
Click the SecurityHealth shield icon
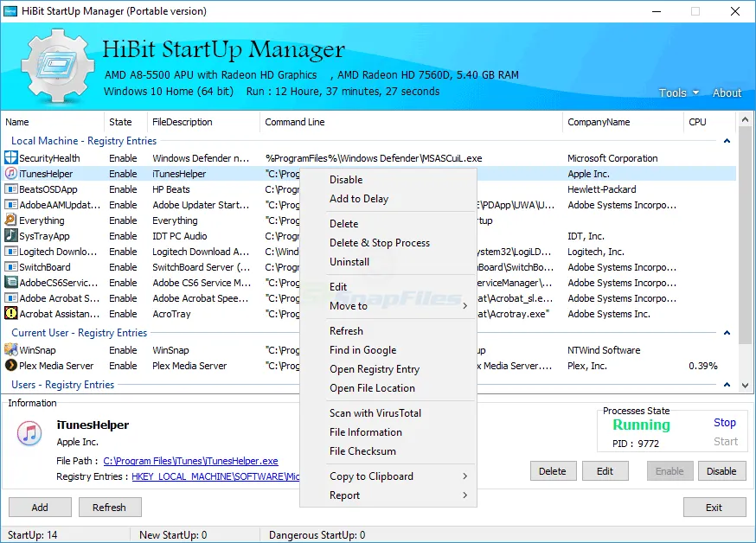pyautogui.click(x=10, y=157)
